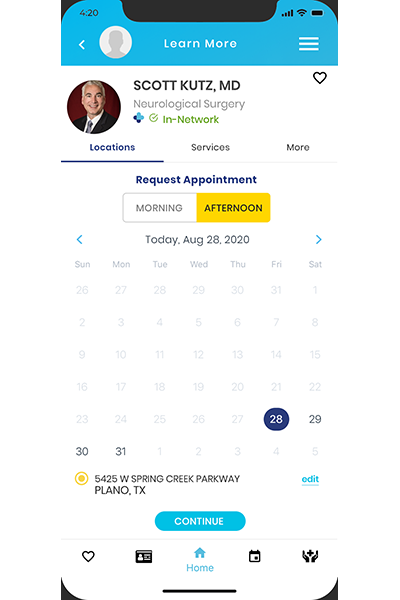Select the AFTERNOON time slot
400x600 pixels.
233,208
